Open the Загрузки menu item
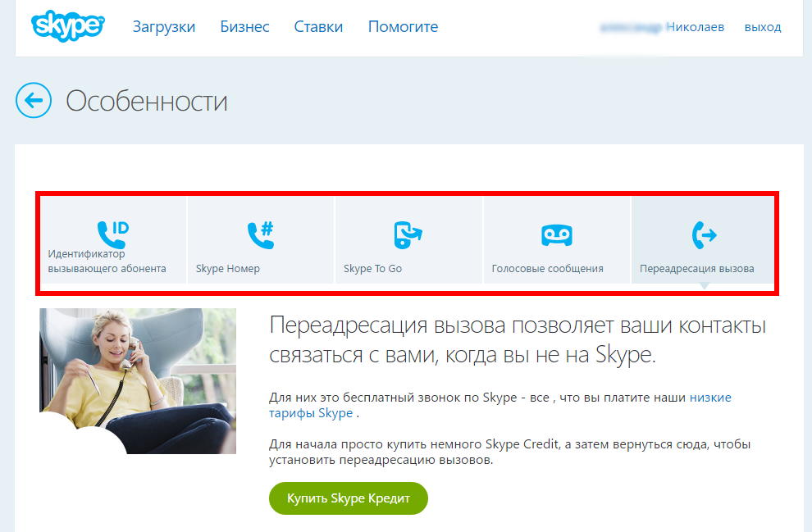Viewport: 812px width, 532px height. (164, 27)
